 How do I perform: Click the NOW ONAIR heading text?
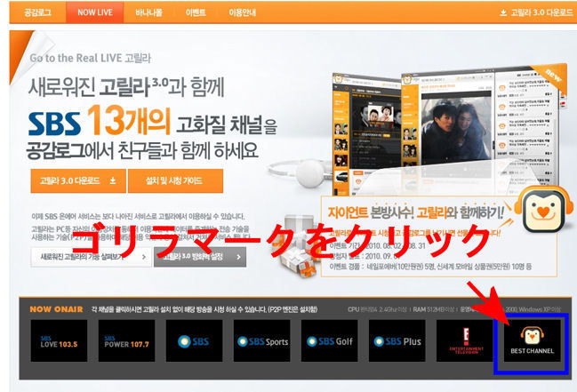tap(56, 309)
